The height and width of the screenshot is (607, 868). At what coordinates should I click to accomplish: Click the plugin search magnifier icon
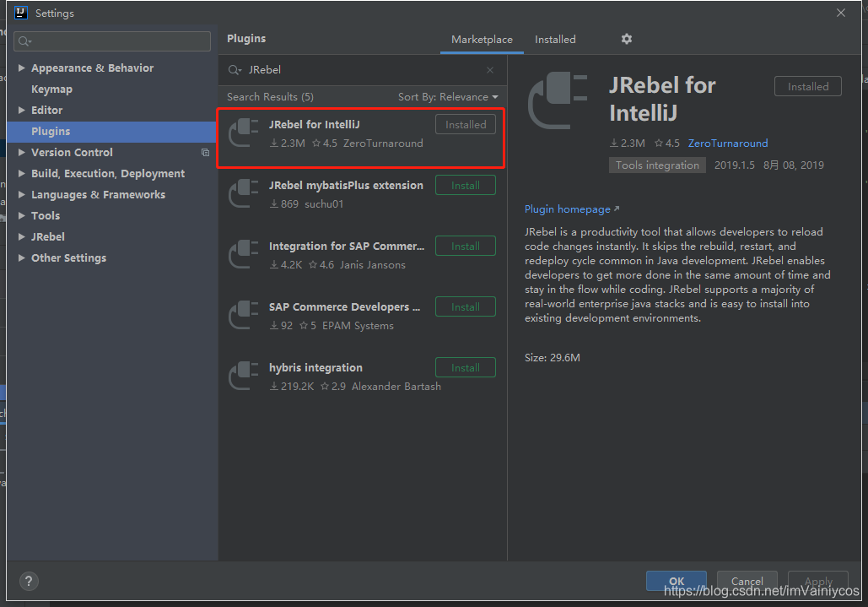click(235, 70)
